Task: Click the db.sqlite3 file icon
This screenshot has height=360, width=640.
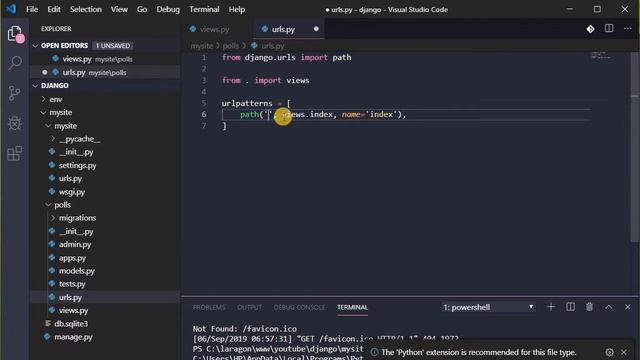Action: click(x=48, y=323)
